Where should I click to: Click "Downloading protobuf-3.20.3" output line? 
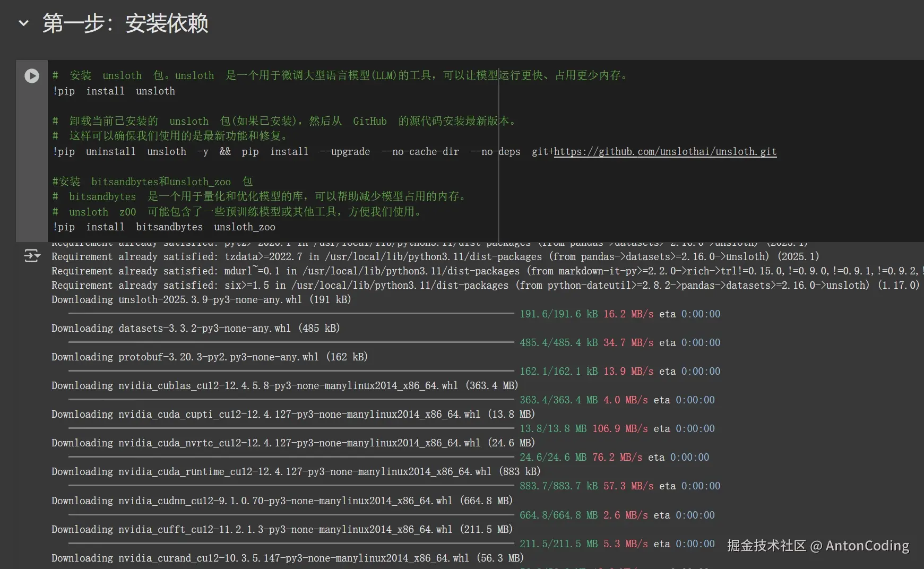[210, 357]
